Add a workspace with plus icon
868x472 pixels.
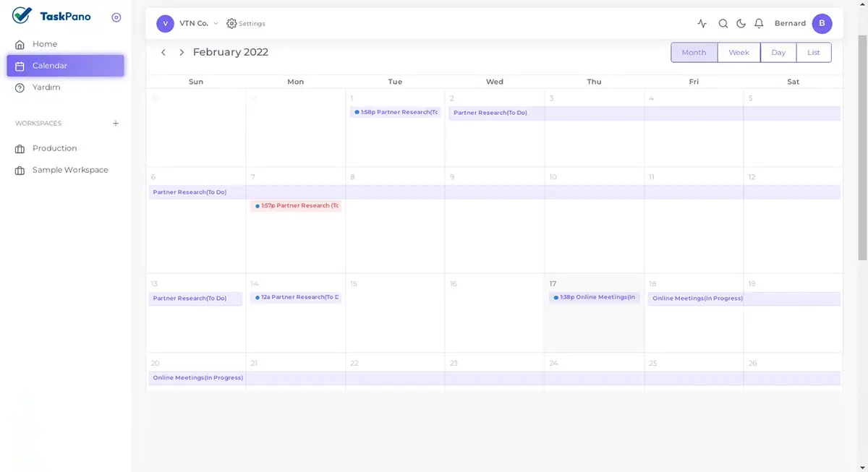pos(116,124)
